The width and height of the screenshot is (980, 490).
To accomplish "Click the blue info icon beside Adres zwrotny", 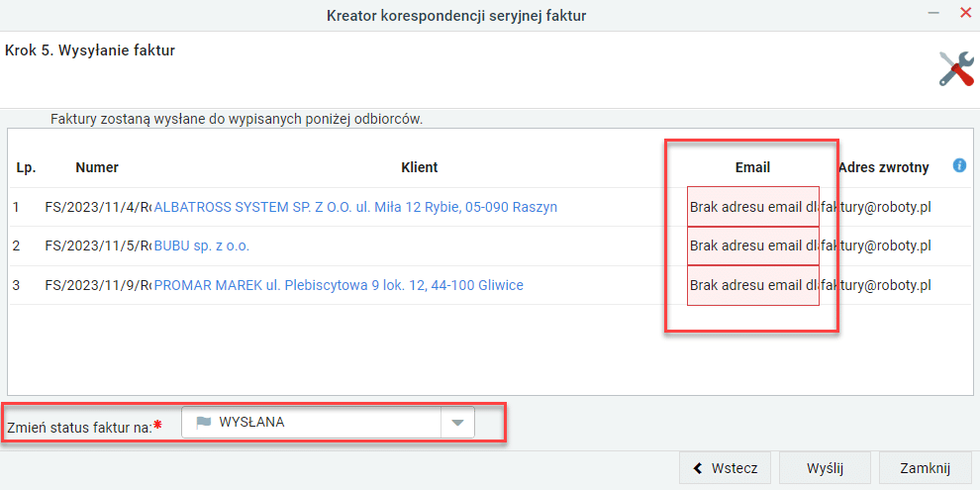I will tap(959, 165).
